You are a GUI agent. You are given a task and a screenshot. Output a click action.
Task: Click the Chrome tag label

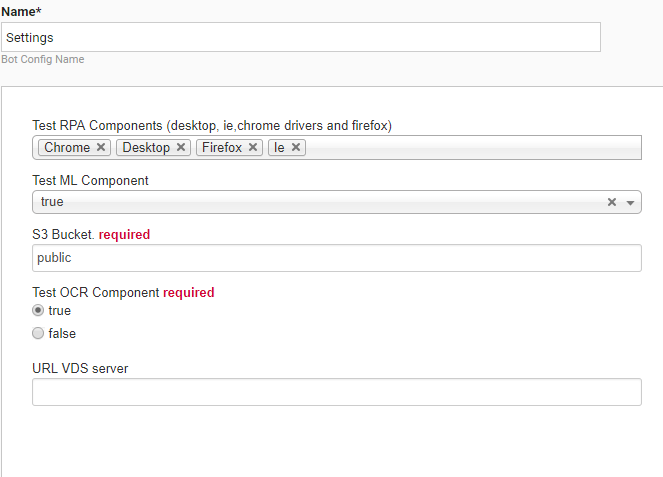coord(67,147)
